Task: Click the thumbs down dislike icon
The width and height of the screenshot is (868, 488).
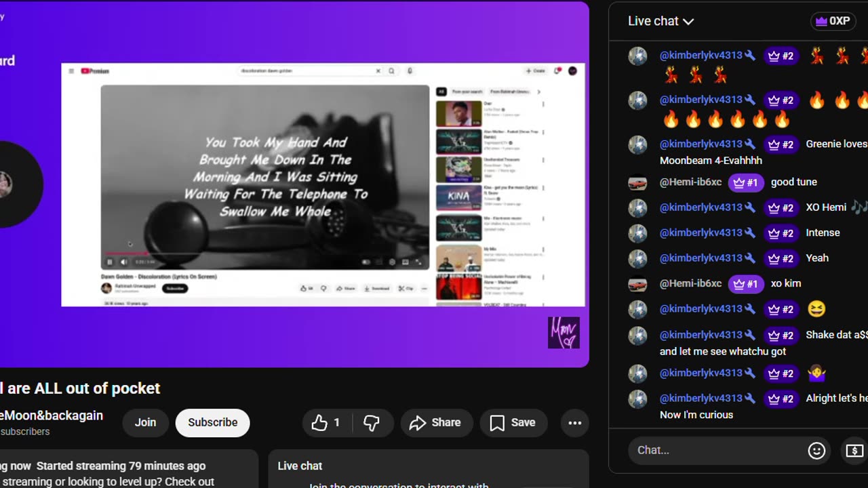Action: tap(372, 423)
